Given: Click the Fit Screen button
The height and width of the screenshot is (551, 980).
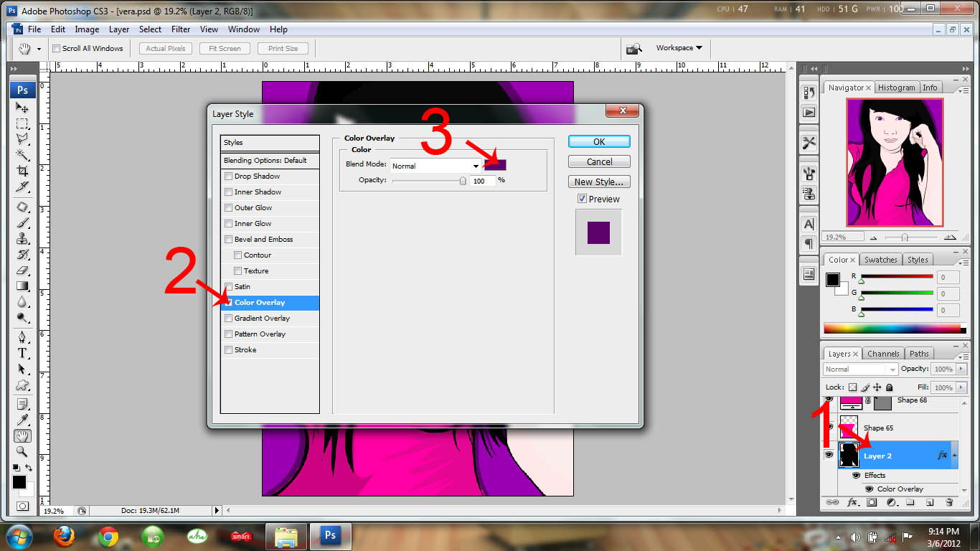Looking at the screenshot, I should (225, 49).
